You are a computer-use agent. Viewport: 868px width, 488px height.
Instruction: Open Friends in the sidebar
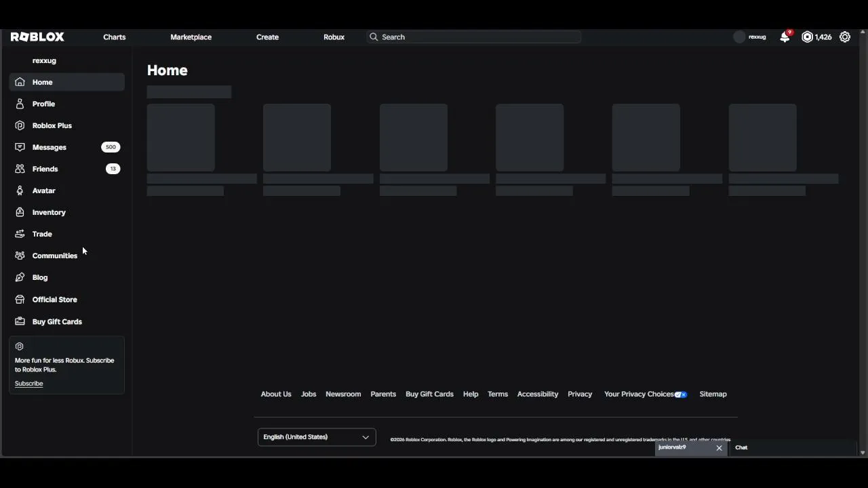pos(67,169)
